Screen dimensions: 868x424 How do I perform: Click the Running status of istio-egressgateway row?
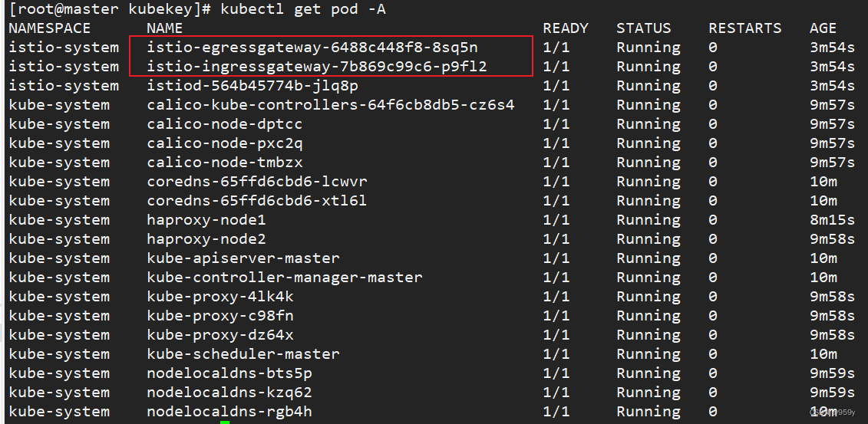point(649,48)
